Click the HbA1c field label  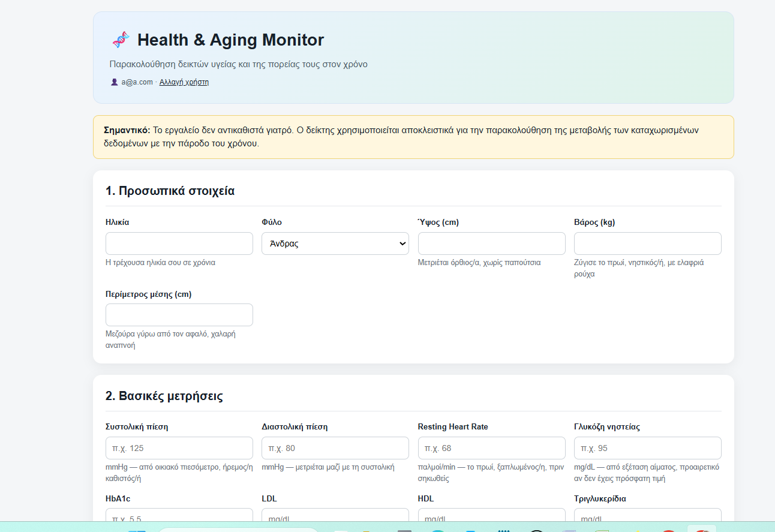tap(118, 499)
